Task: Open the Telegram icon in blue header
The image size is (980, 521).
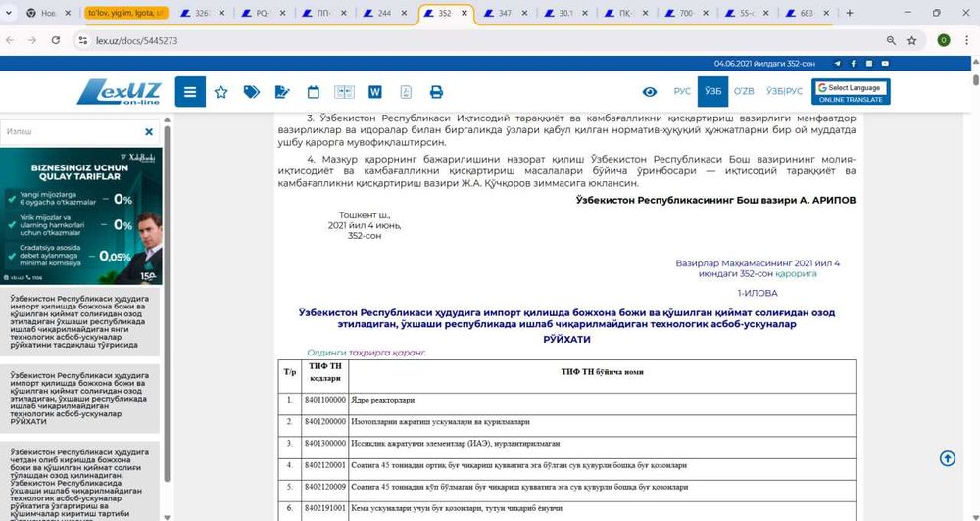Action: (x=838, y=63)
